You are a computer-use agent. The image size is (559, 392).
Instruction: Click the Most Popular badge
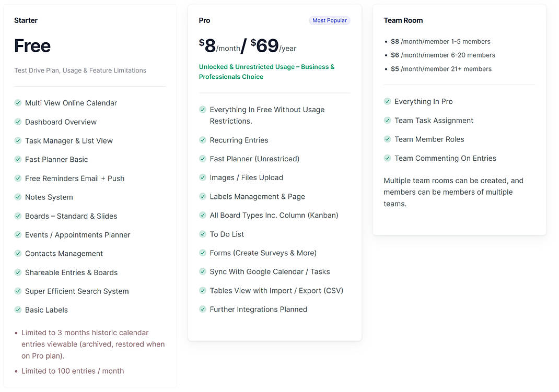[x=330, y=20]
